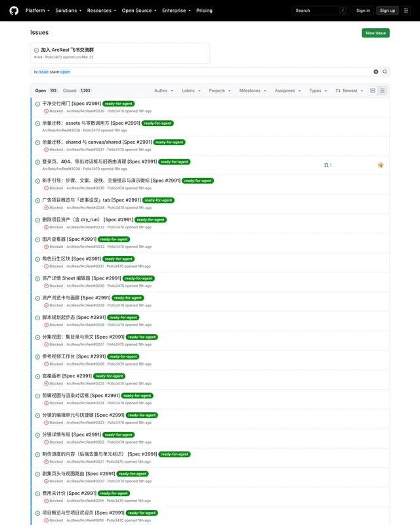420x525 pixels.
Task: Open issue 登录页、404、导出对话框与旧路由清理
Action: pyautogui.click(x=100, y=161)
